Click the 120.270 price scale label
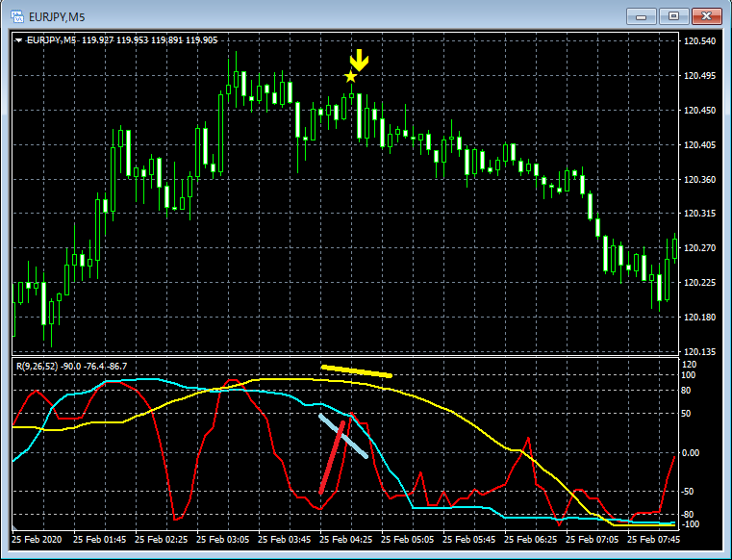The height and width of the screenshot is (560, 732). click(x=699, y=248)
